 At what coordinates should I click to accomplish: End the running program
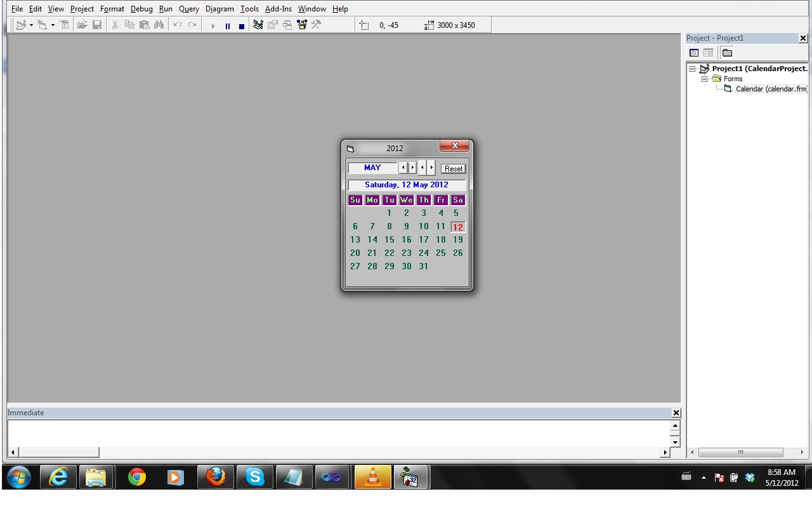click(x=242, y=25)
